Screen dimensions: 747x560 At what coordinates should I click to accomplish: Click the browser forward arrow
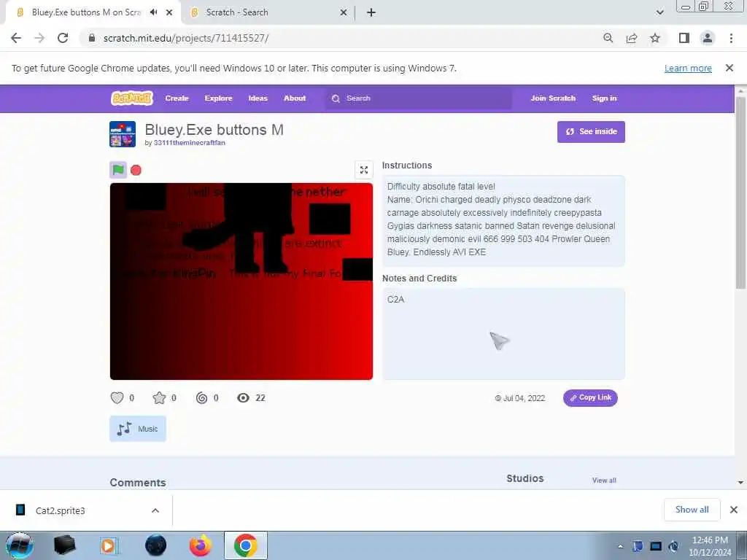[39, 38]
